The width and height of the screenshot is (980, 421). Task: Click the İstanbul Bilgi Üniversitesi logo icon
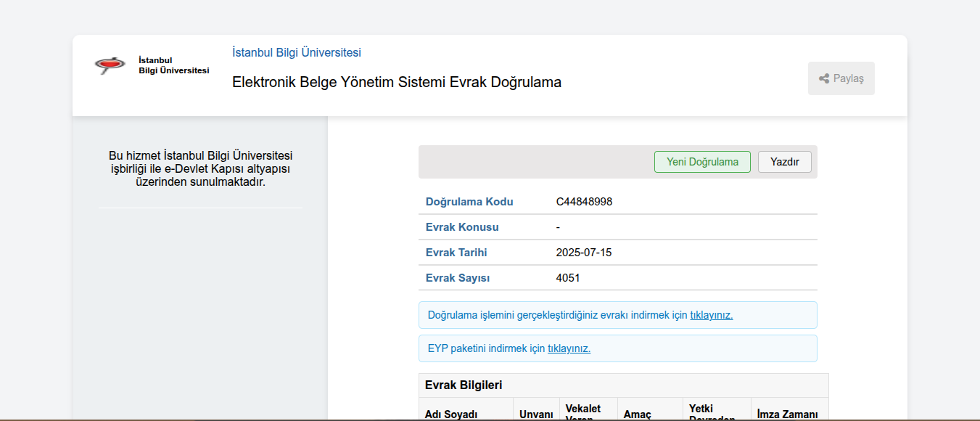click(110, 65)
